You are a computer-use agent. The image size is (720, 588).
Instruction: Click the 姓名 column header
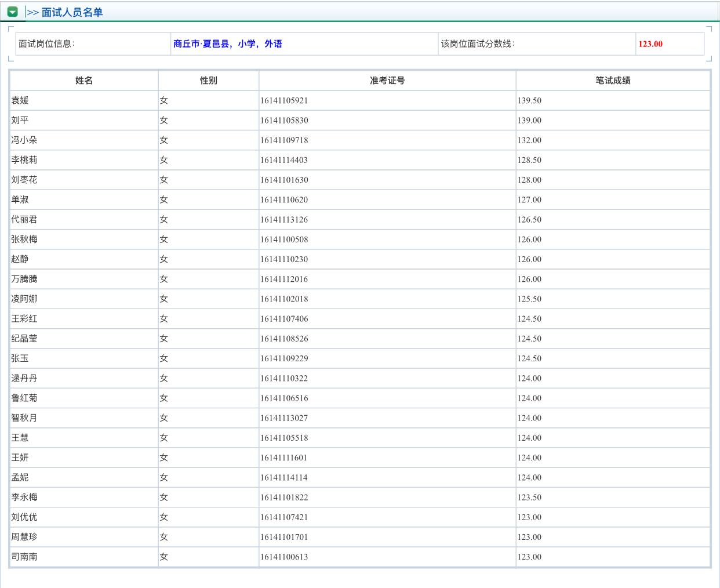84,81
